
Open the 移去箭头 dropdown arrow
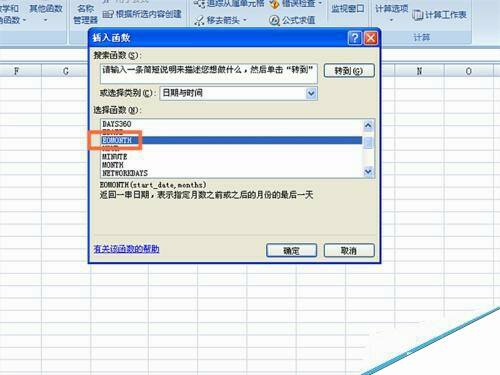[245, 21]
